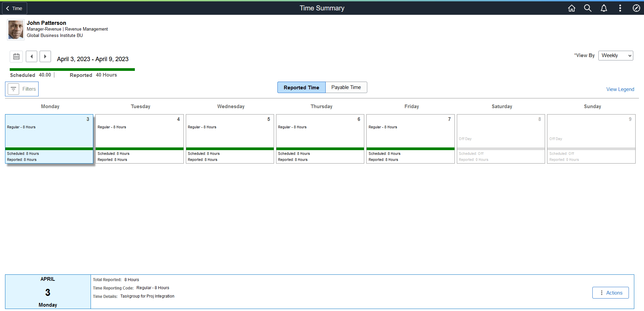Select Saturday April 8 off day card
644x311 pixels.
coord(501,139)
